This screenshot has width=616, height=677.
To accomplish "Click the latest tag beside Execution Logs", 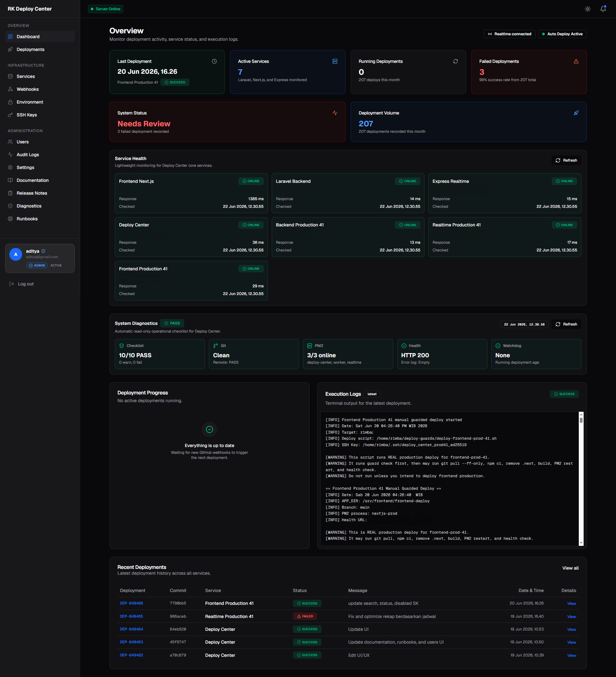I will point(372,394).
